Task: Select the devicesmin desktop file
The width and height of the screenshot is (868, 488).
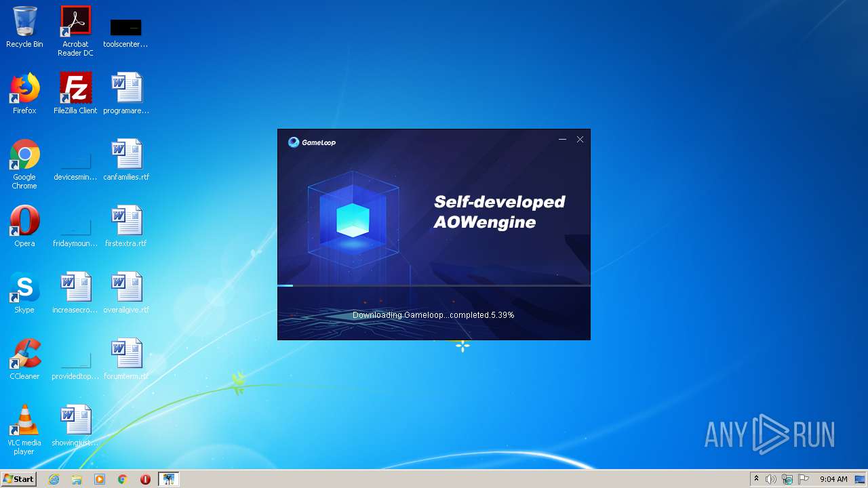Action: [x=75, y=167]
